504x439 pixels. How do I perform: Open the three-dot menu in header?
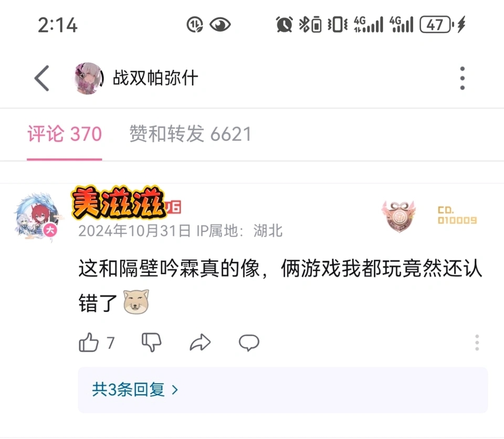462,78
